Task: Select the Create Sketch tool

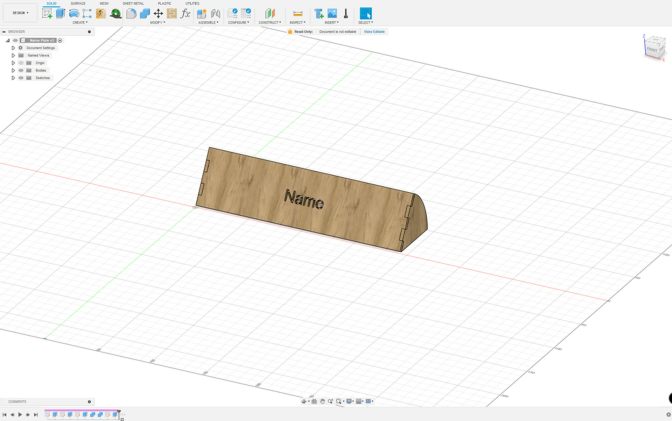Action: click(x=47, y=13)
